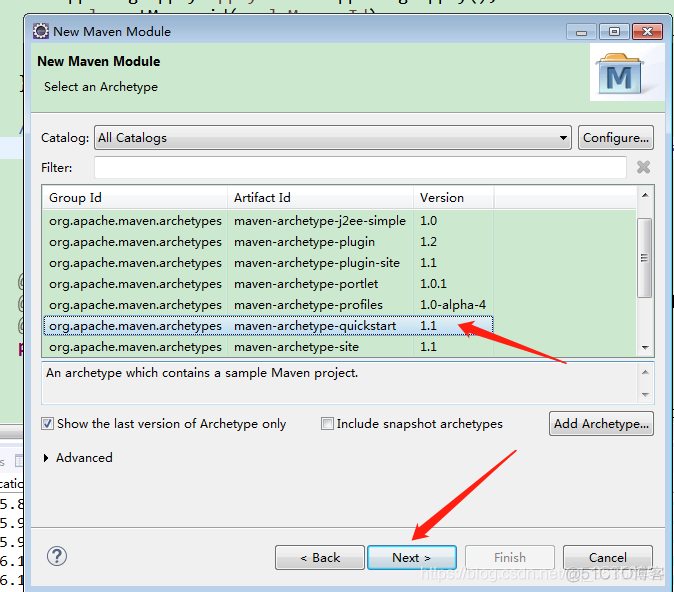Clear the filter with the X icon

pos(643,167)
